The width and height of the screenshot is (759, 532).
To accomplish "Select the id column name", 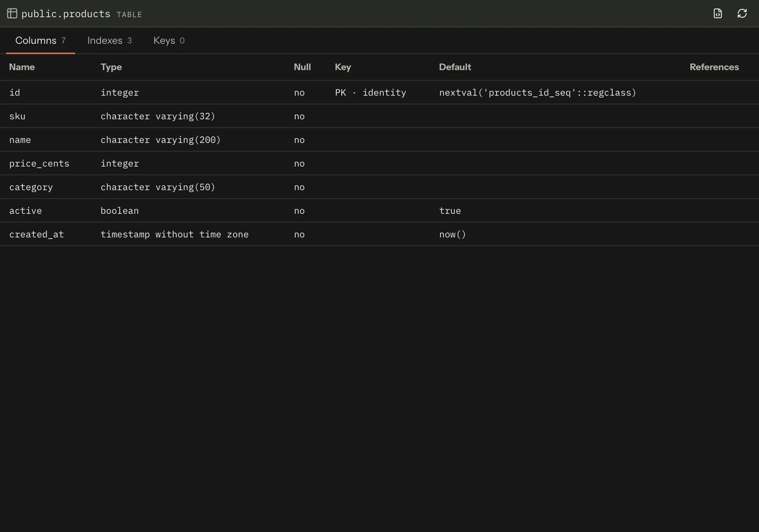I will (x=14, y=93).
